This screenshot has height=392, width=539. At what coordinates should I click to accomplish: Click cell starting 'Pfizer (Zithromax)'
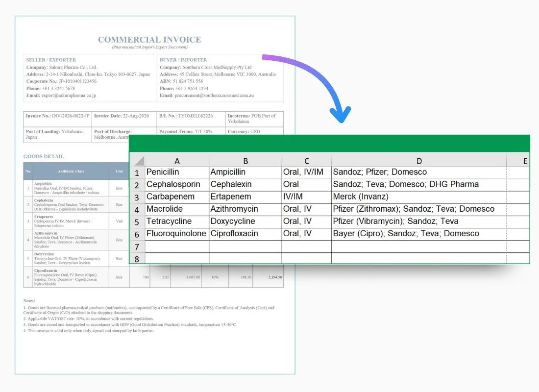tap(419, 209)
